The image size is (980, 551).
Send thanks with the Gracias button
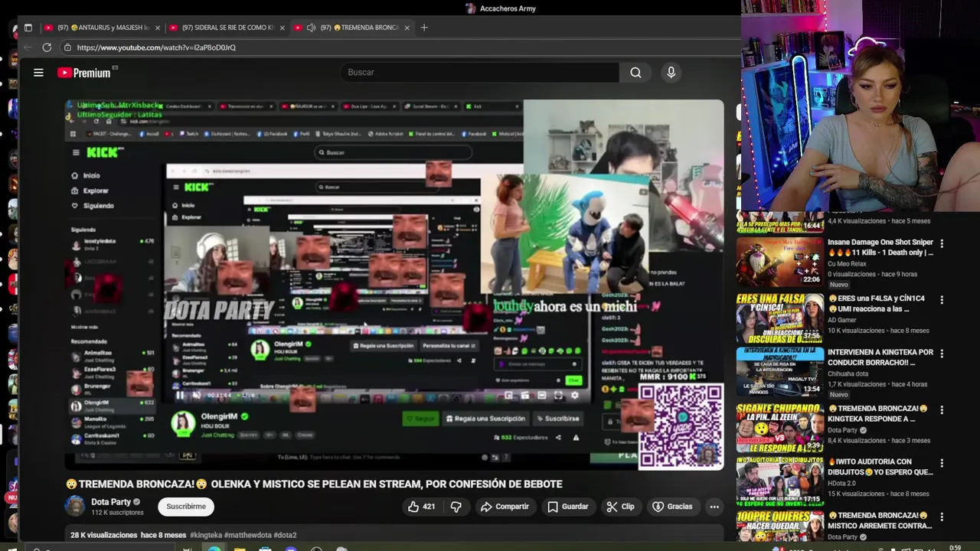click(672, 507)
